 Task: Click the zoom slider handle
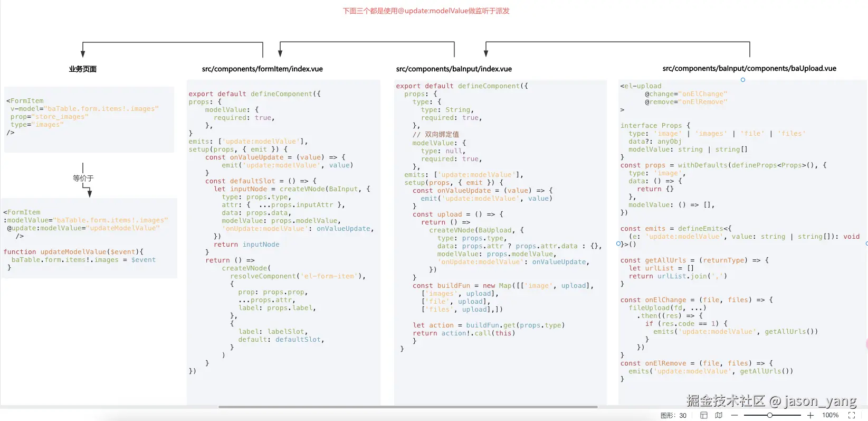pos(770,415)
